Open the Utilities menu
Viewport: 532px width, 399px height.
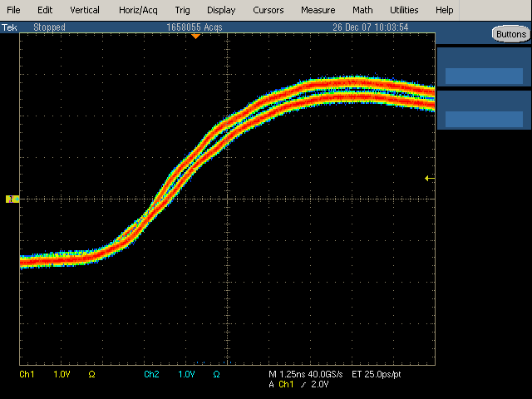pos(404,10)
